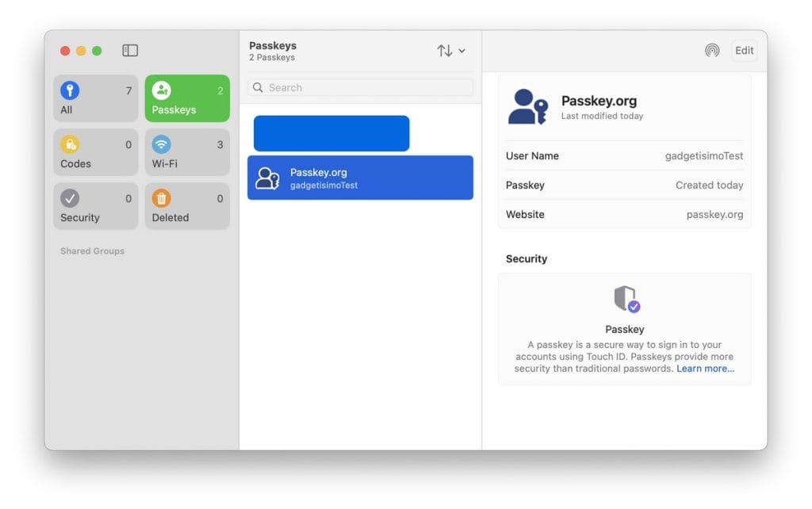Click the Website label
This screenshot has height=509, width=812.
coord(525,214)
